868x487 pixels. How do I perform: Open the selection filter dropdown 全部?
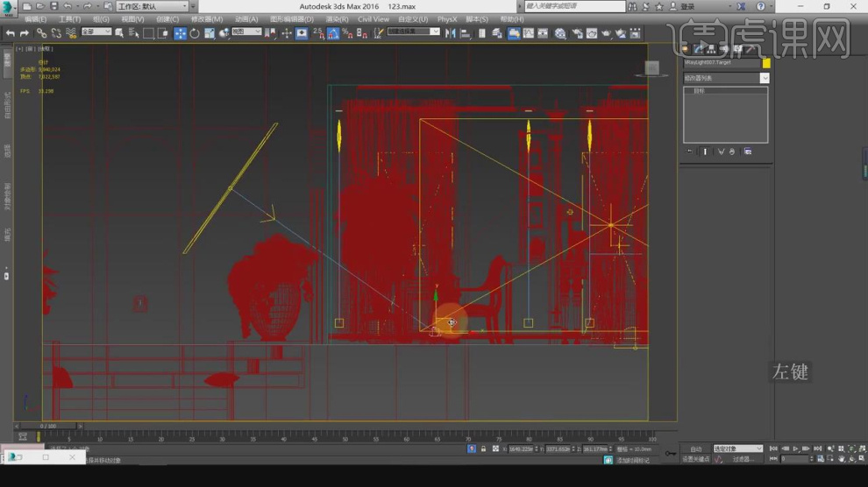(96, 32)
